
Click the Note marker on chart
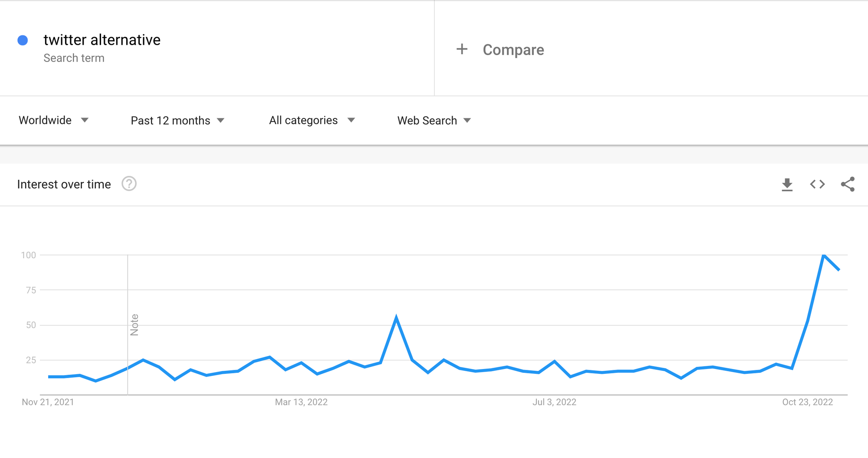tap(134, 325)
